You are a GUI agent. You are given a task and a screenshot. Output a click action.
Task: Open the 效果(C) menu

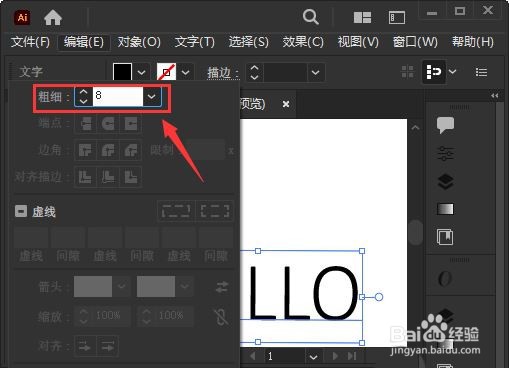303,42
